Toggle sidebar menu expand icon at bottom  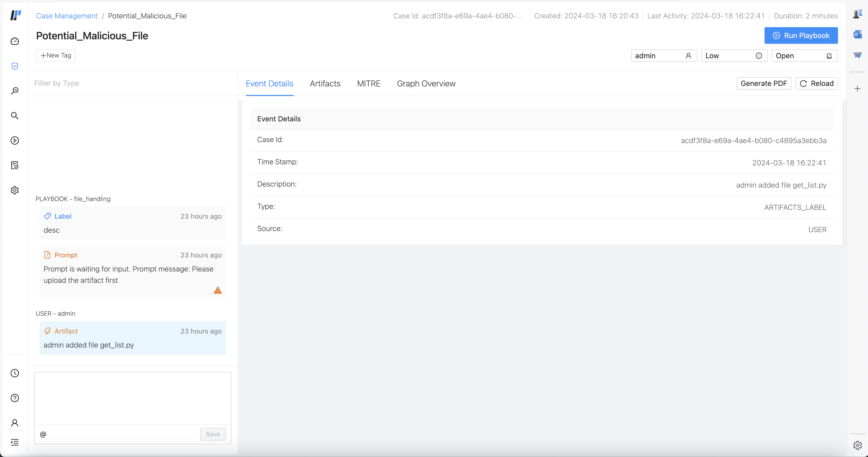pyautogui.click(x=14, y=442)
